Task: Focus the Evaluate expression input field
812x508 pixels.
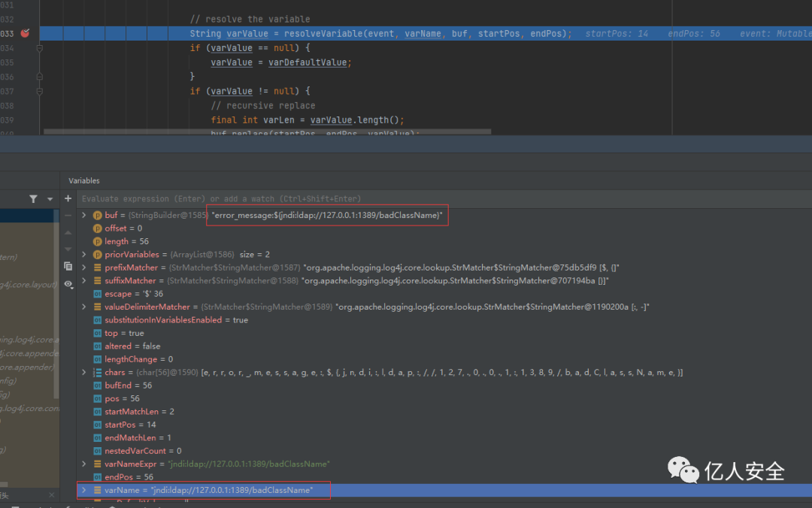Action: coord(444,199)
